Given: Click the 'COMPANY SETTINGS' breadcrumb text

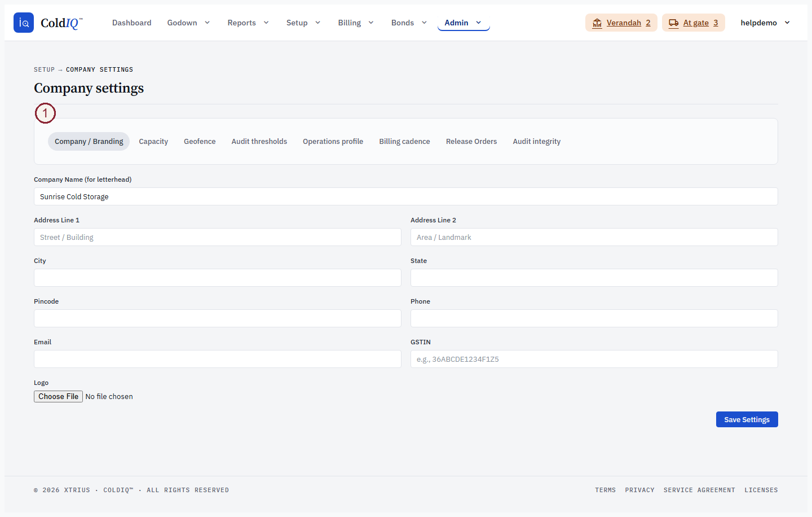Looking at the screenshot, I should [x=100, y=70].
